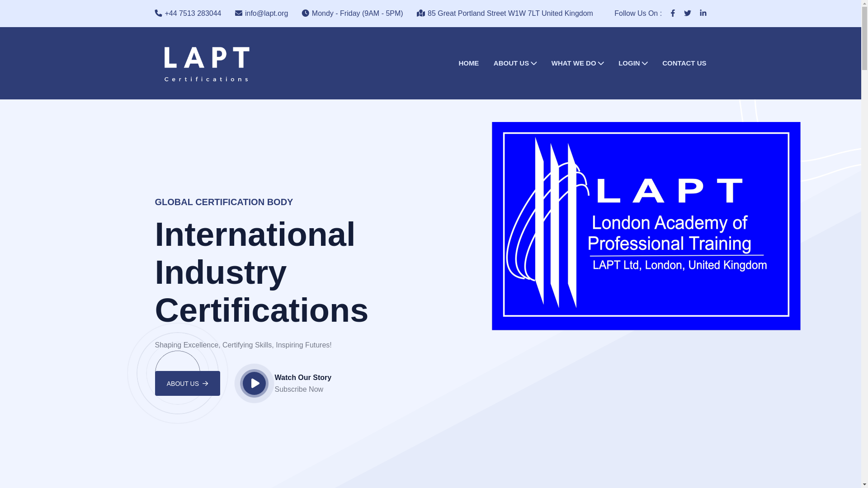Click the LinkedIn social icon
The width and height of the screenshot is (868, 488).
pos(703,13)
